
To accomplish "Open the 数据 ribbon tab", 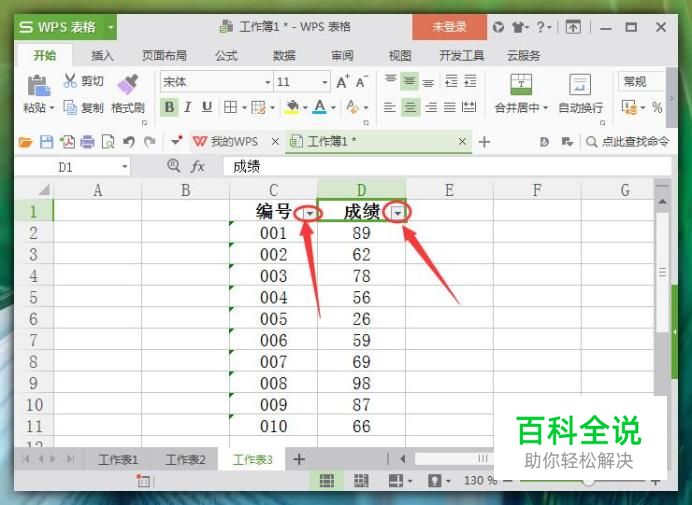I will tap(284, 56).
